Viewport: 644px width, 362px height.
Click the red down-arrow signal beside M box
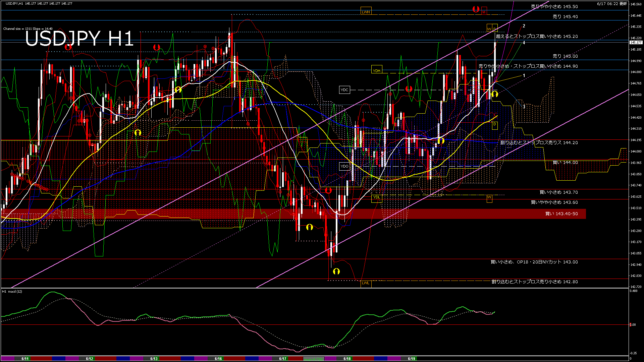click(x=476, y=9)
